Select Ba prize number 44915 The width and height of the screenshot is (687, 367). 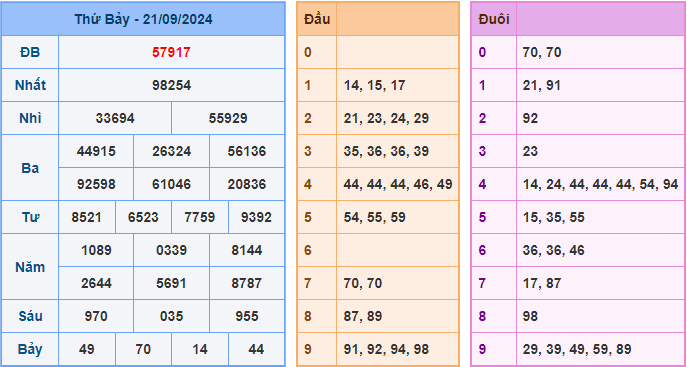click(x=96, y=152)
